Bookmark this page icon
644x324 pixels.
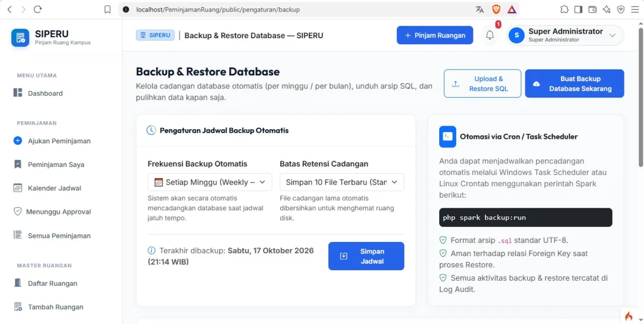coord(107,9)
